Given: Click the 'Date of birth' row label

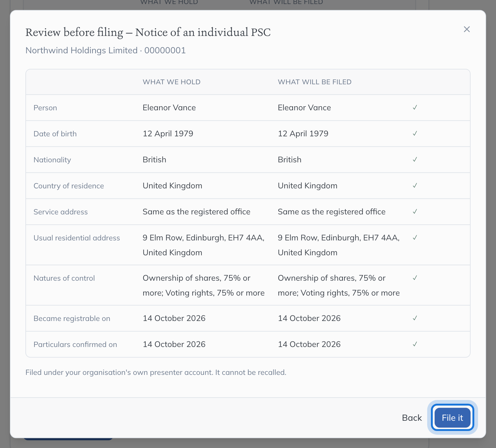Looking at the screenshot, I should 55,134.
